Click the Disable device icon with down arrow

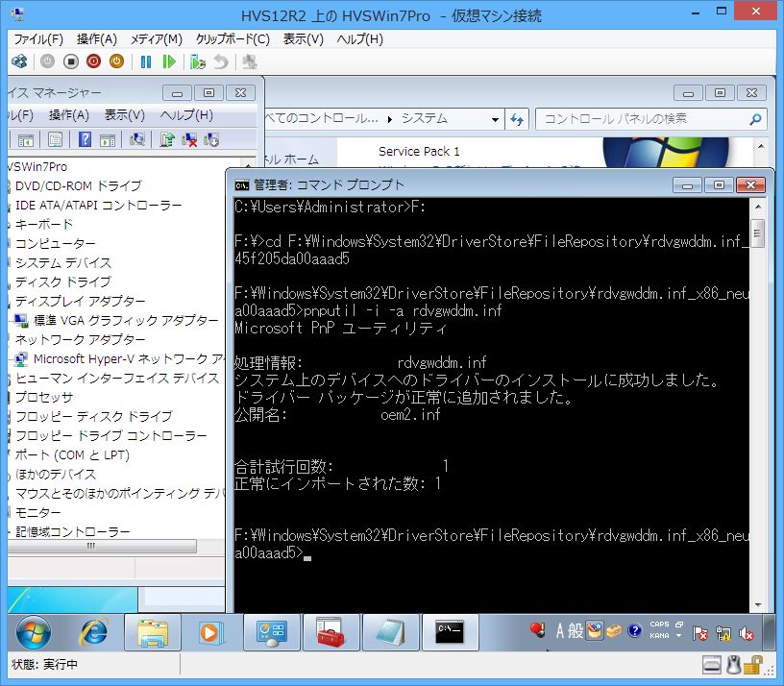tap(211, 139)
